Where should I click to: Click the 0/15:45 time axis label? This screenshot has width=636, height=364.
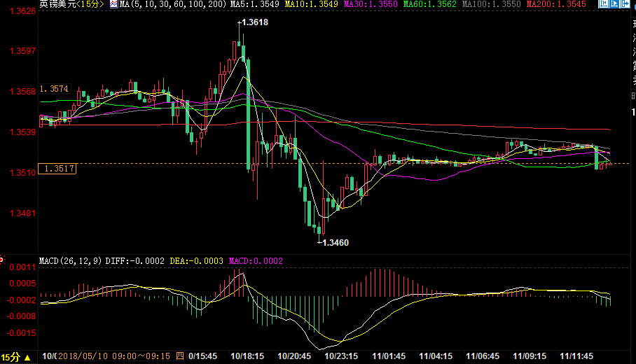point(202,356)
